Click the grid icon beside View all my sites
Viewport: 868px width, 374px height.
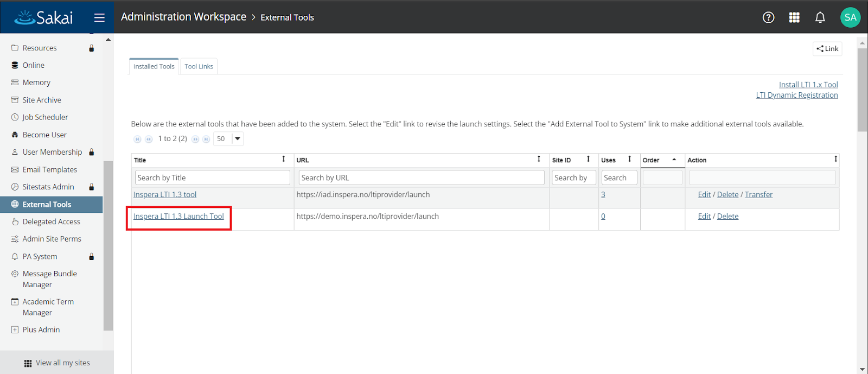click(28, 363)
